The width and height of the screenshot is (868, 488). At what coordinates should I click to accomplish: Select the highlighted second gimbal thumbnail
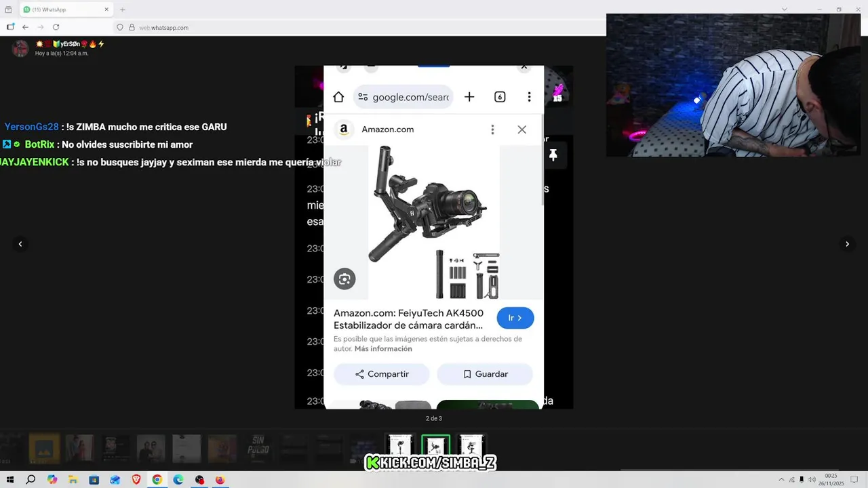pos(435,447)
